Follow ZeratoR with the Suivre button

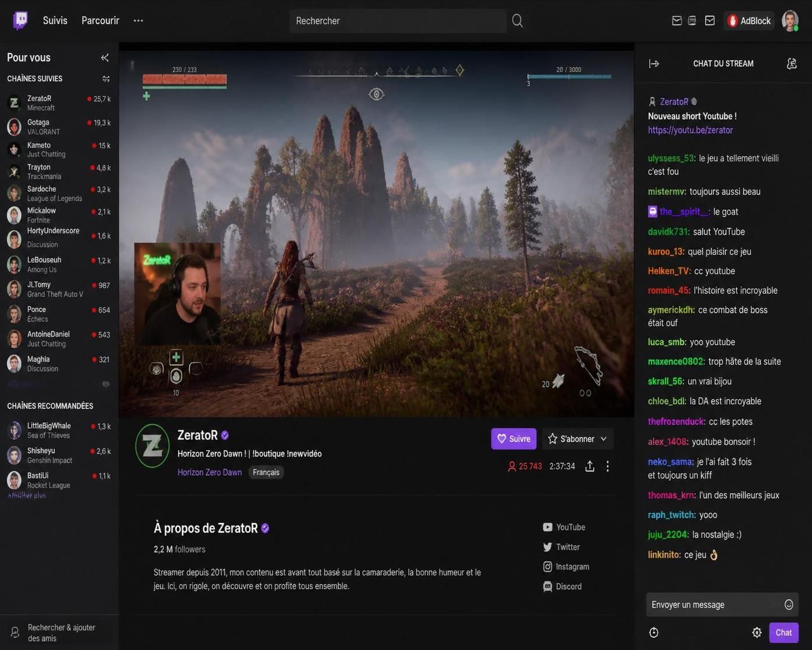pyautogui.click(x=514, y=439)
